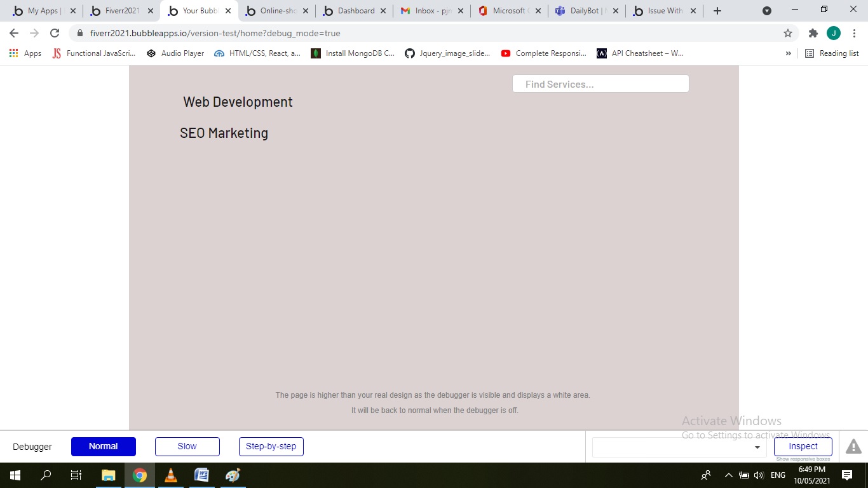This screenshot has height=488, width=868.
Task: Bookmark this page with the star icon
Action: 788,33
